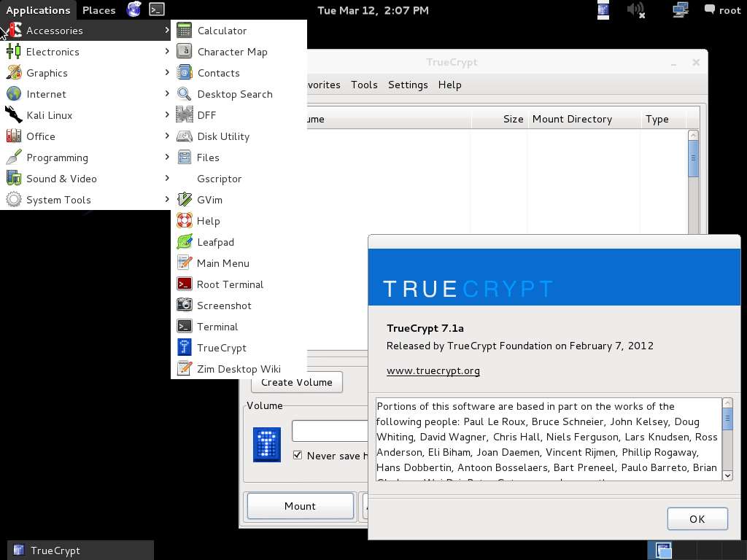Start the DFF forensics tool

206,115
